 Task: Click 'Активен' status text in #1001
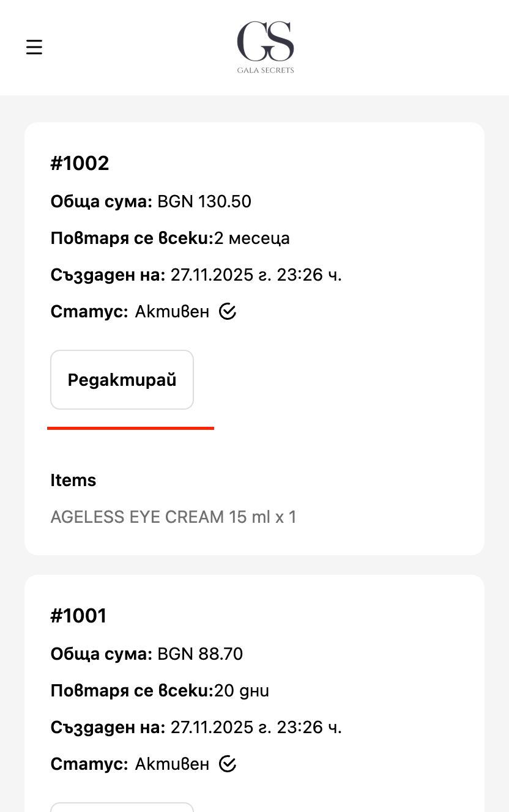point(172,764)
